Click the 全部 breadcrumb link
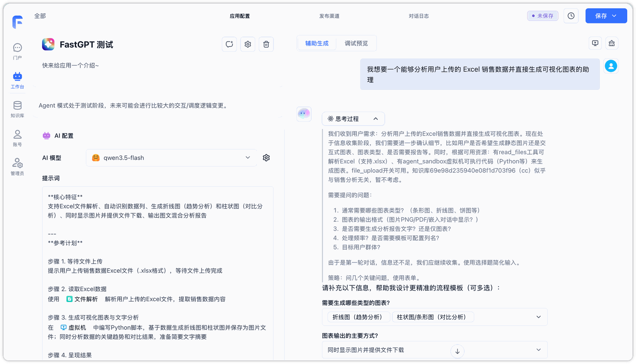This screenshot has width=636, height=364. pos(40,16)
